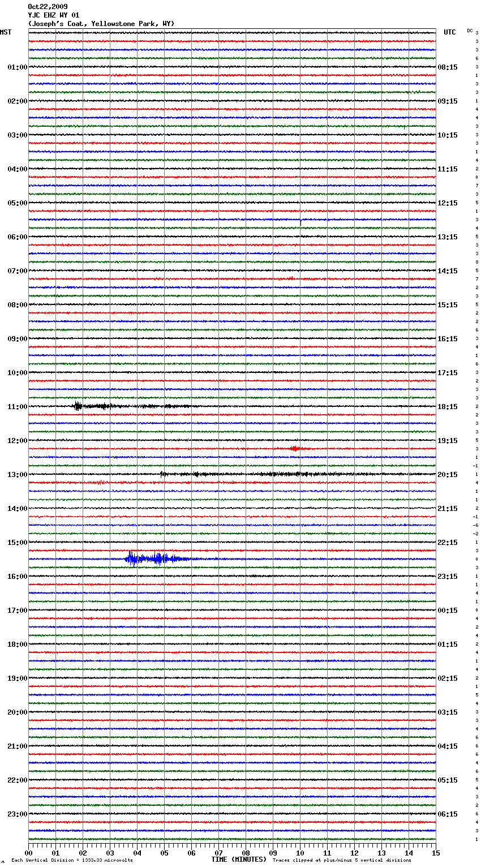The width and height of the screenshot is (481, 868).
Task: Click the 00:15 UTC time label
Action: tap(448, 611)
